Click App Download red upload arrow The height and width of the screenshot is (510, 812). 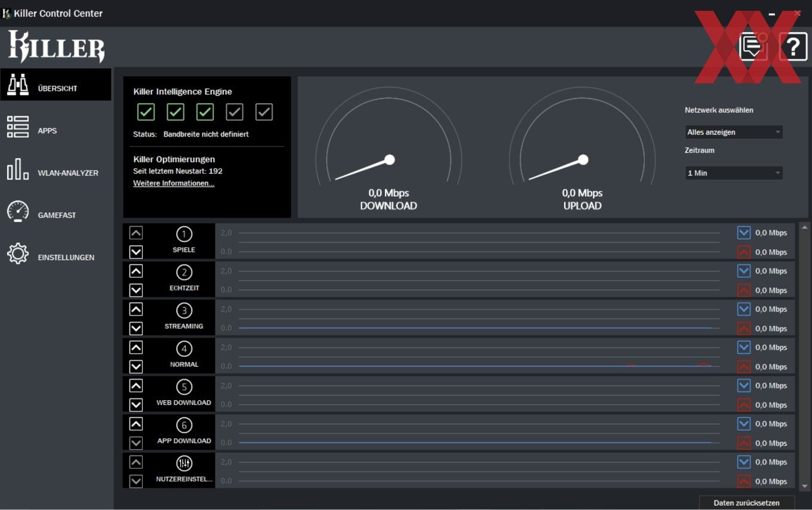click(x=744, y=443)
